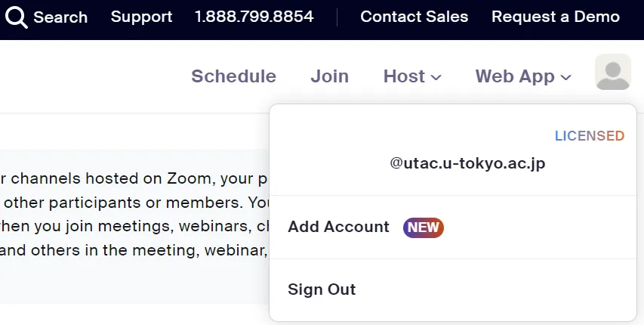Click Request a Demo
This screenshot has height=325, width=644.
tap(555, 17)
